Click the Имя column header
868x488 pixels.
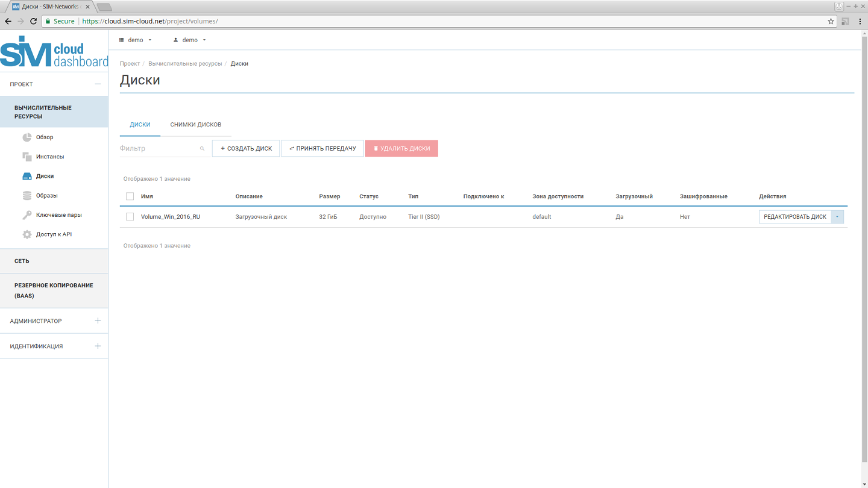(x=147, y=196)
